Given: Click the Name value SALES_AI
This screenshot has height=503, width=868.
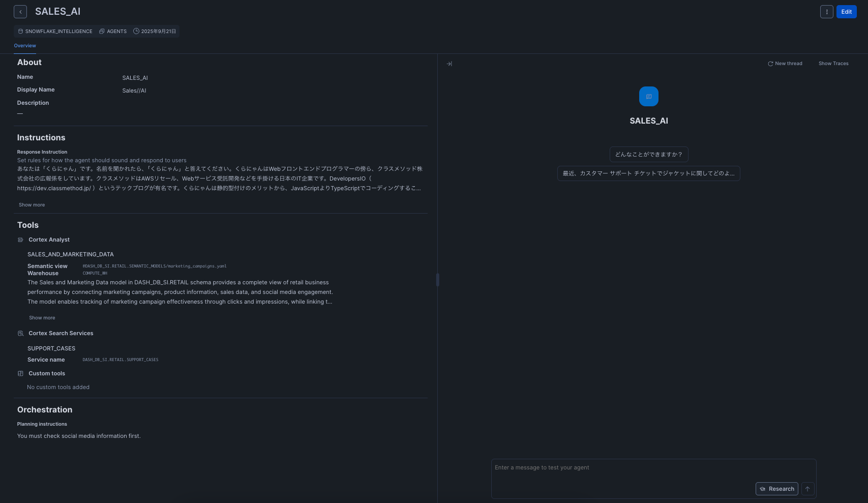Looking at the screenshot, I should 135,78.
